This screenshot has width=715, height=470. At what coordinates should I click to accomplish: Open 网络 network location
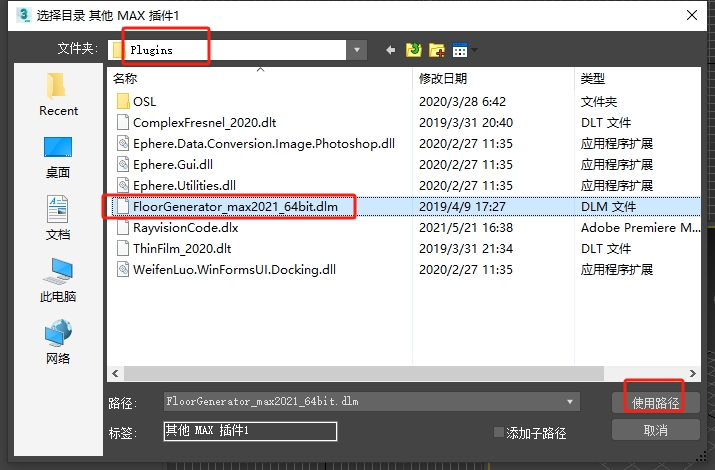click(58, 342)
